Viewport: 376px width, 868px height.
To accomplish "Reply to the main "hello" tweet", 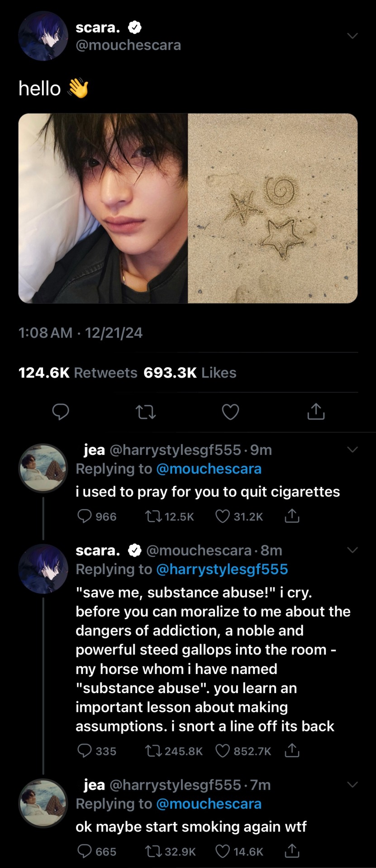I will coord(61,412).
